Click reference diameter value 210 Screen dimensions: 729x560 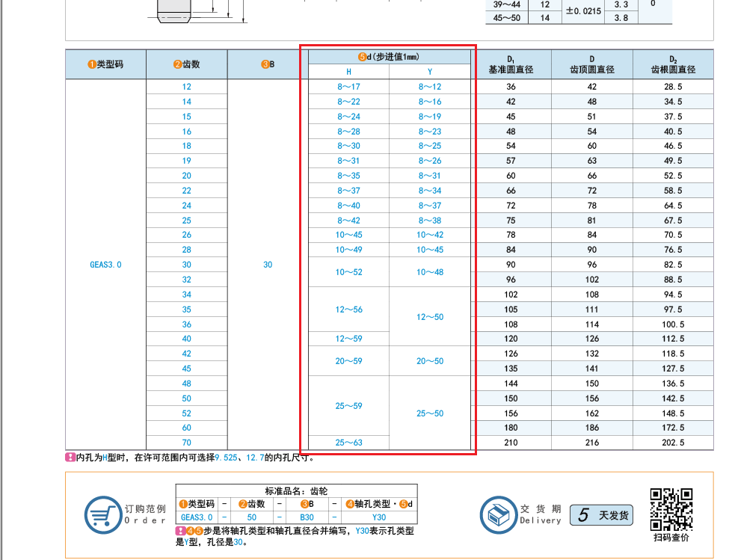(x=511, y=443)
